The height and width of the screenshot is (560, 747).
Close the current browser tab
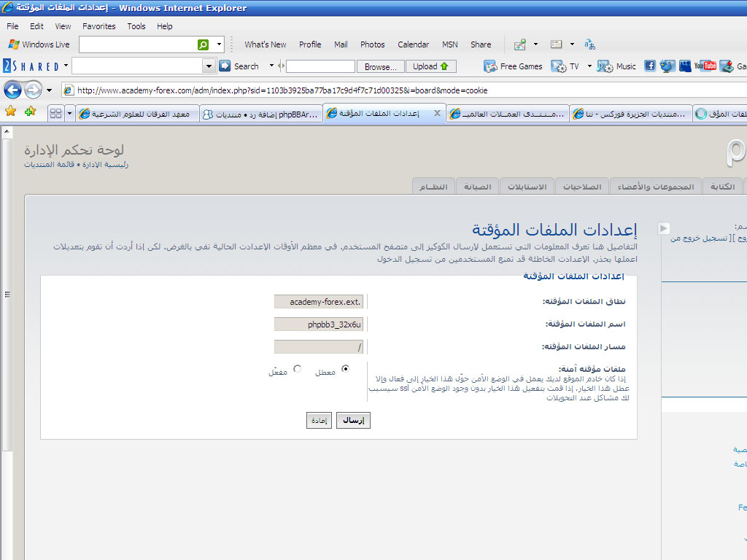[437, 113]
